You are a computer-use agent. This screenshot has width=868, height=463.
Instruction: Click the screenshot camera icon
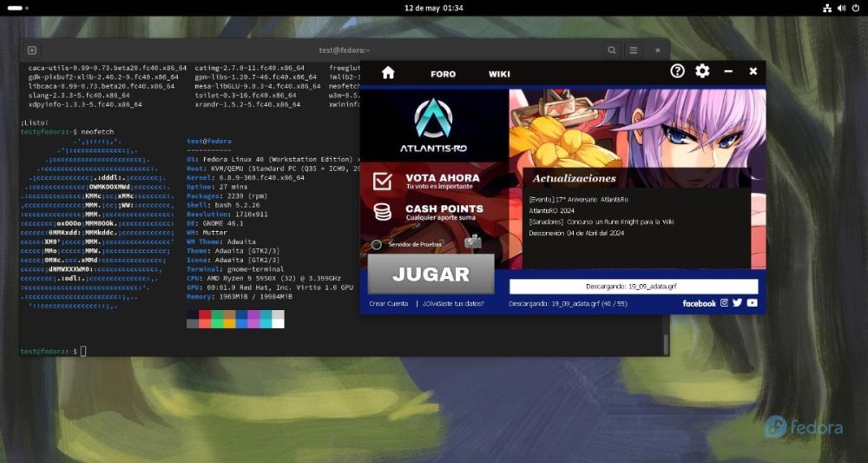[x=472, y=242]
